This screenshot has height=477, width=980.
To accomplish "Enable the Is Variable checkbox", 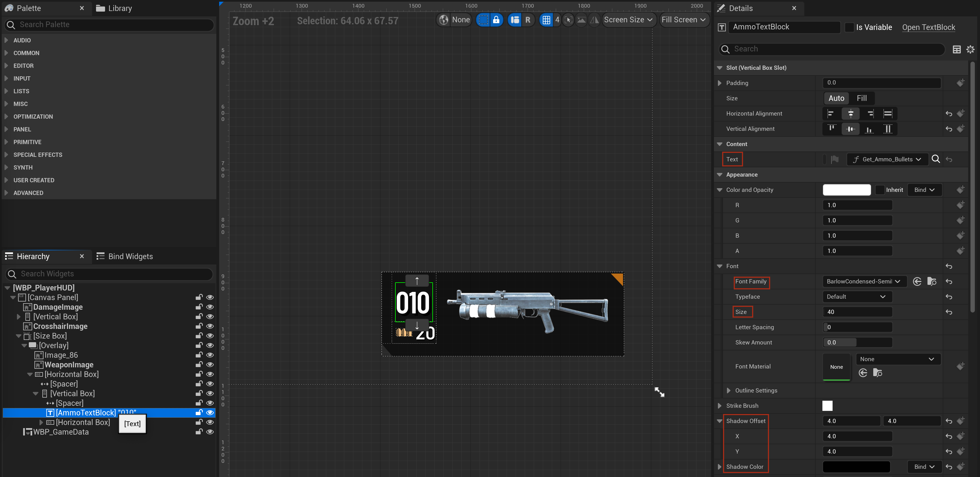I will point(849,27).
